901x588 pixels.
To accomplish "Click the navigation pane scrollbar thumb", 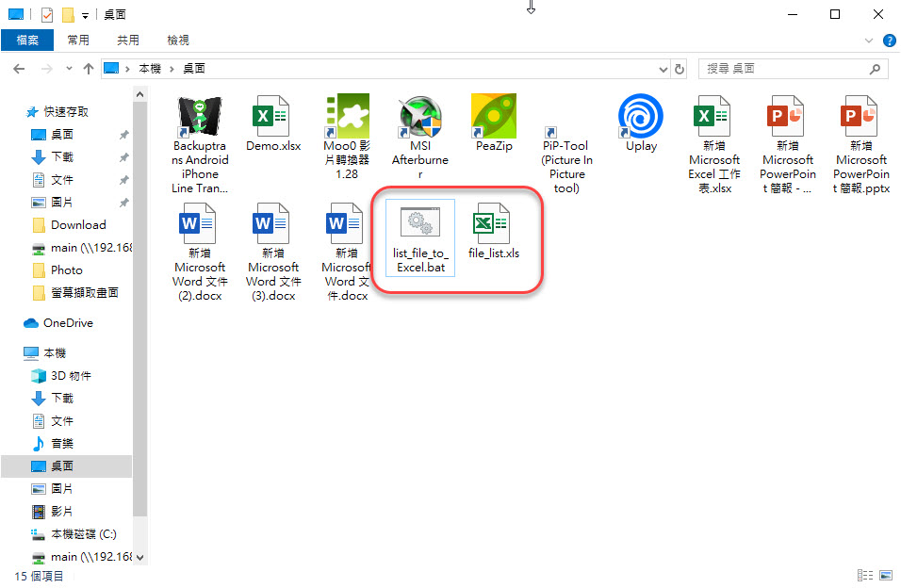I will click(x=140, y=309).
